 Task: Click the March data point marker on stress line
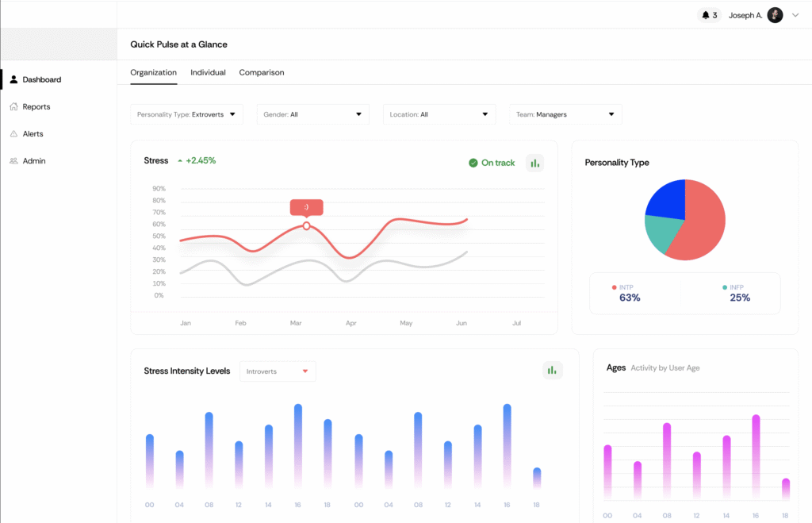[x=307, y=226]
